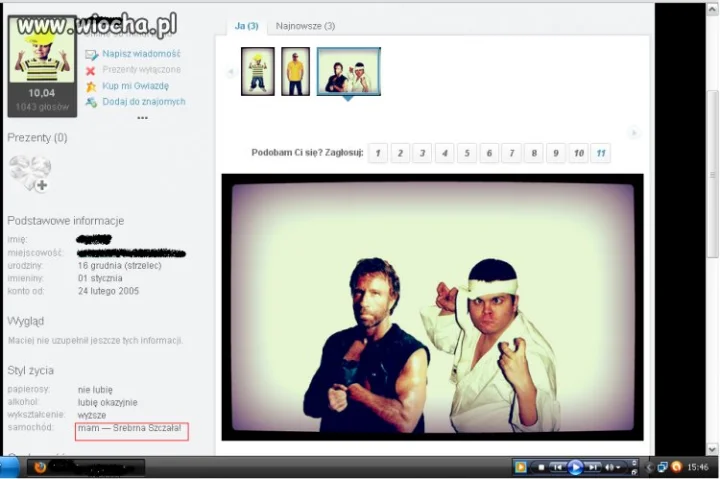Expand hidden system tray icons with the chevron
Viewport: 720px width, 479px height.
[649, 468]
